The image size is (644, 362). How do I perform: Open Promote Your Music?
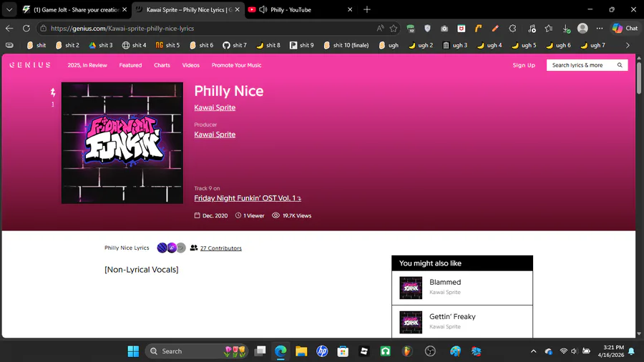point(236,65)
